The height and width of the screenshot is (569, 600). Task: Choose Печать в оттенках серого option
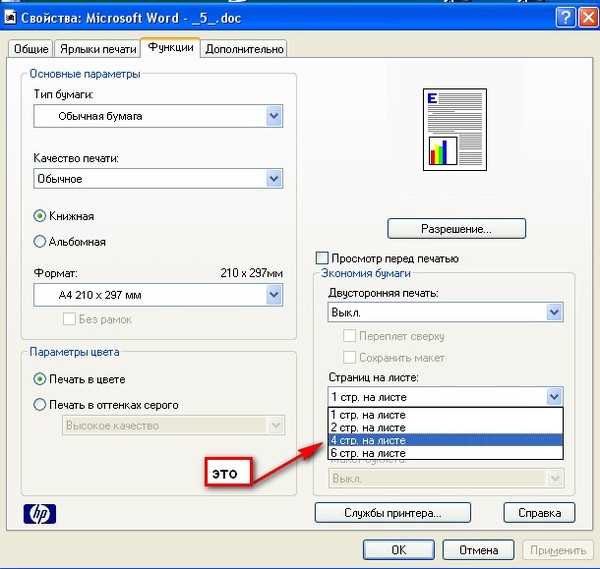point(39,404)
